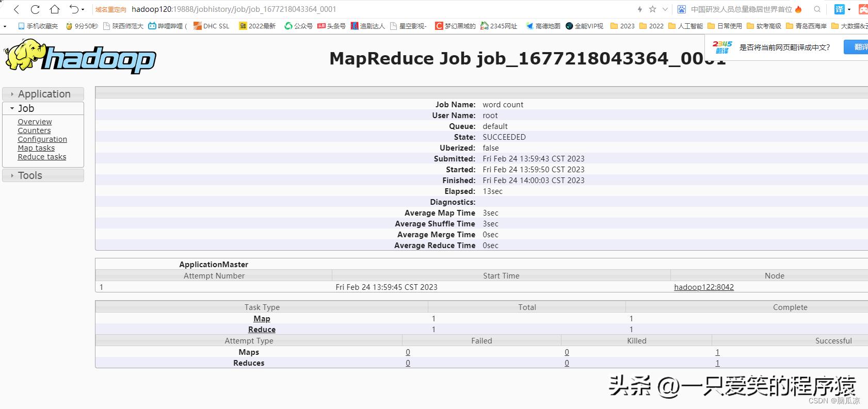
Task: Open the 梦幻黑域的 bookmark
Action: (x=455, y=26)
